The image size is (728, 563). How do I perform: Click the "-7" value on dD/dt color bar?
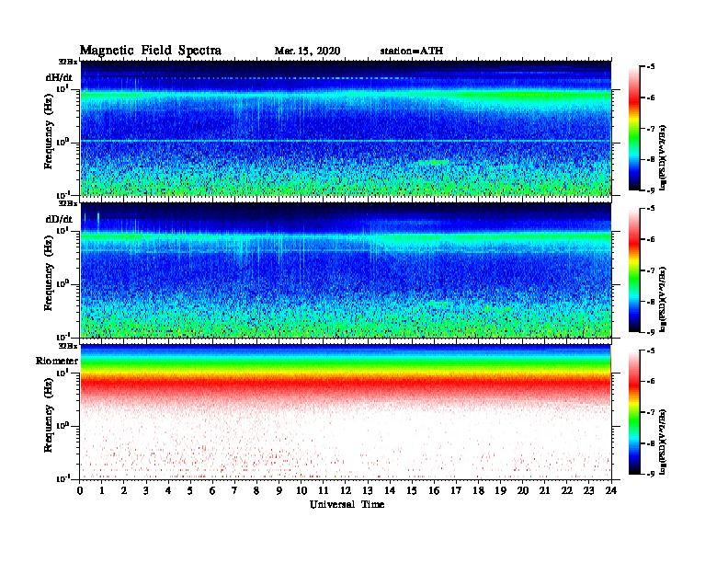(651, 270)
